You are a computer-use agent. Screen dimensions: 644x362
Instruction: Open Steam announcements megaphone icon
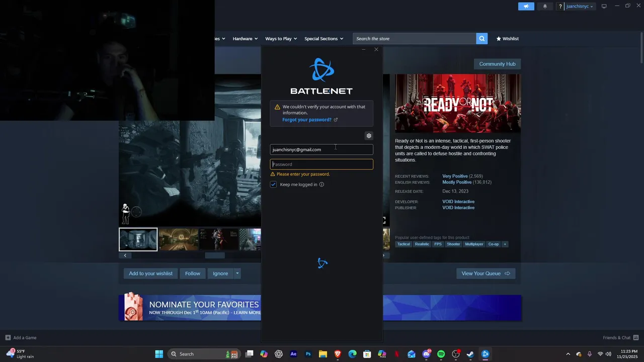(526, 7)
